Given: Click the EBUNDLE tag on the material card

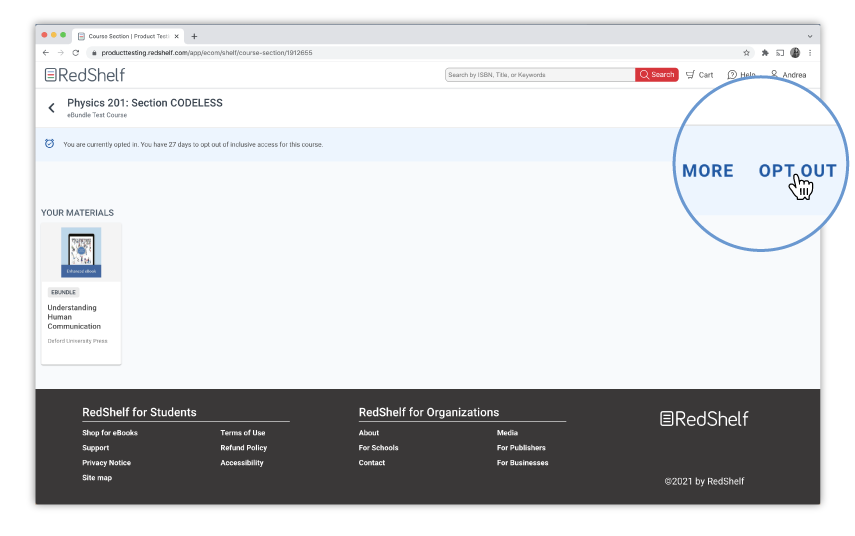Looking at the screenshot, I should [63, 292].
